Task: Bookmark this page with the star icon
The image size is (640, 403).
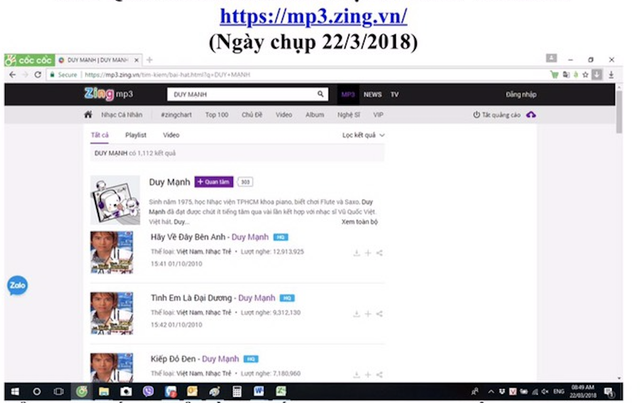Action: click(585, 75)
